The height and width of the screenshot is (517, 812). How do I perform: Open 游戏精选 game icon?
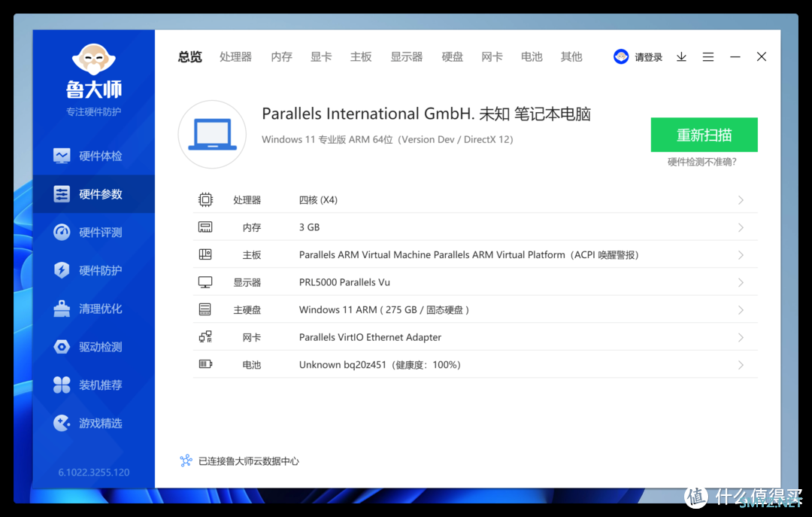[x=62, y=423]
